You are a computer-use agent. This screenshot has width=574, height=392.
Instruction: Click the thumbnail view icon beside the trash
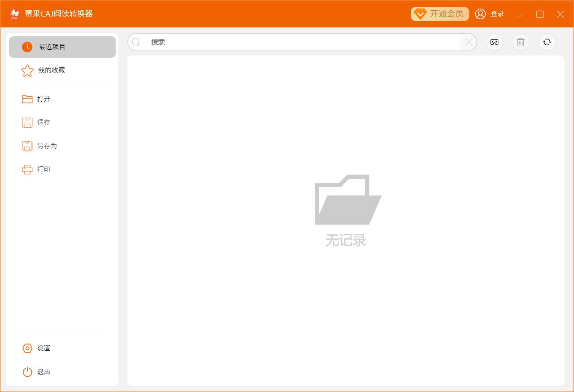point(495,42)
